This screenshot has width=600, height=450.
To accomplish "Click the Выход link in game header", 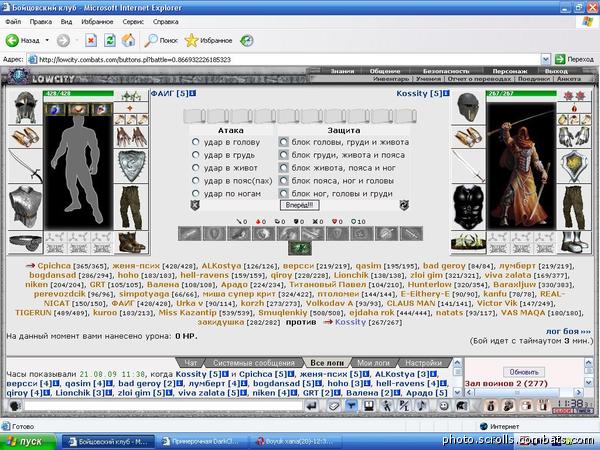I will (556, 71).
